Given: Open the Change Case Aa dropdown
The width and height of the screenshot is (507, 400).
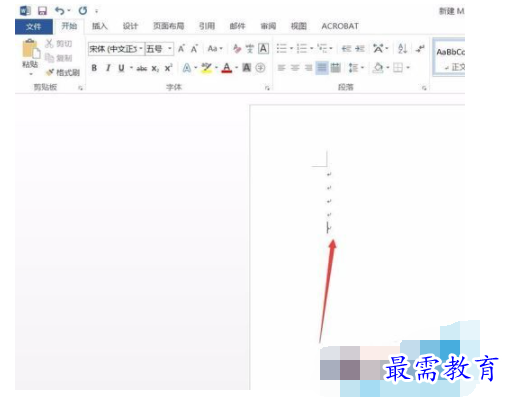Looking at the screenshot, I should coord(215,49).
